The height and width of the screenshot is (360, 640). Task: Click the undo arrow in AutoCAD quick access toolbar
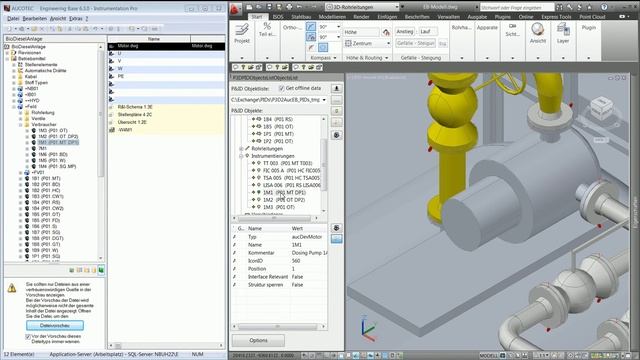(x=300, y=7)
